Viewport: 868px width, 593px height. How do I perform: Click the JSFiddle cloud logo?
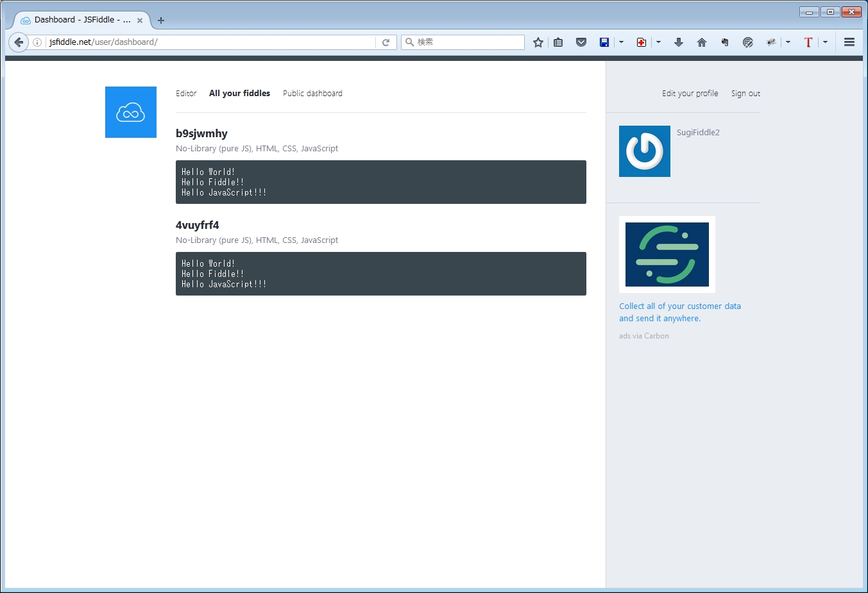click(131, 112)
